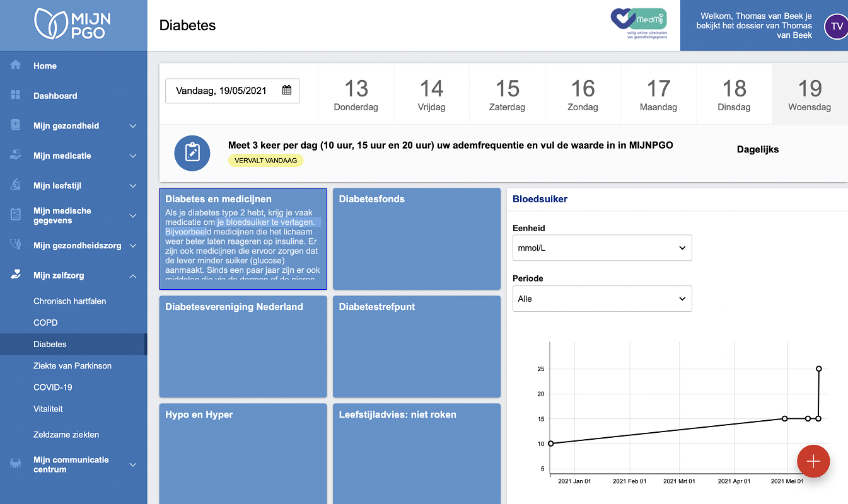Click the clipboard task icon
The width and height of the screenshot is (848, 504).
click(x=192, y=153)
